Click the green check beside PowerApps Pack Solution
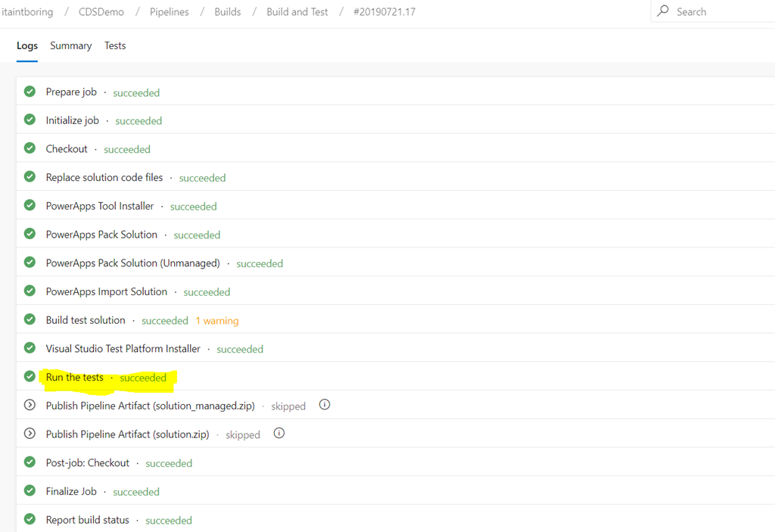 coord(30,234)
